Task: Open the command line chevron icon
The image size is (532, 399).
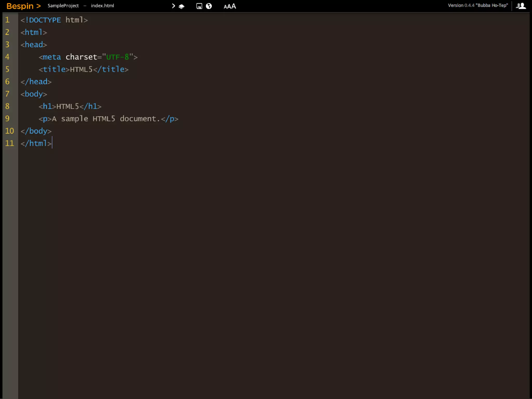Action: click(x=174, y=6)
